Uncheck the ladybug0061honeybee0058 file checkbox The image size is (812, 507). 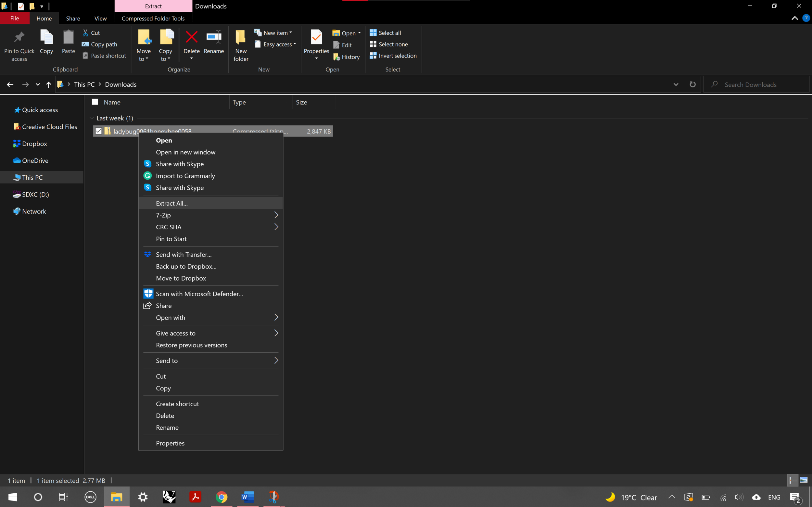[98, 131]
